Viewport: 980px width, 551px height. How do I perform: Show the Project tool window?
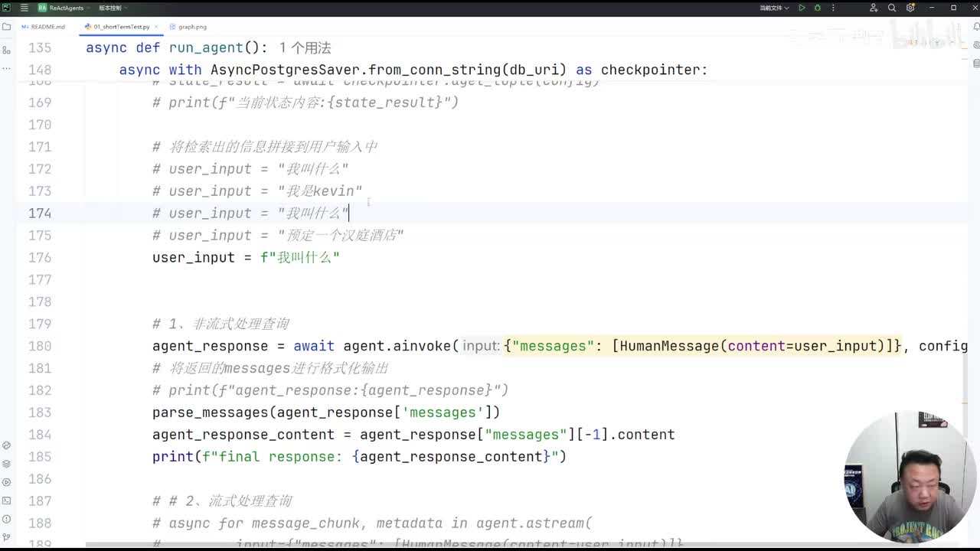(6, 27)
